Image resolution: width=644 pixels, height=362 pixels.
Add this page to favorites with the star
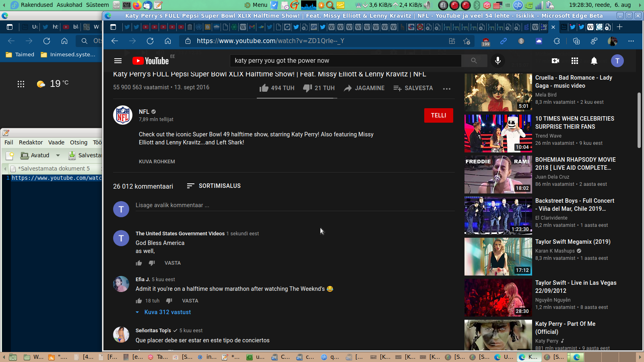[467, 41]
